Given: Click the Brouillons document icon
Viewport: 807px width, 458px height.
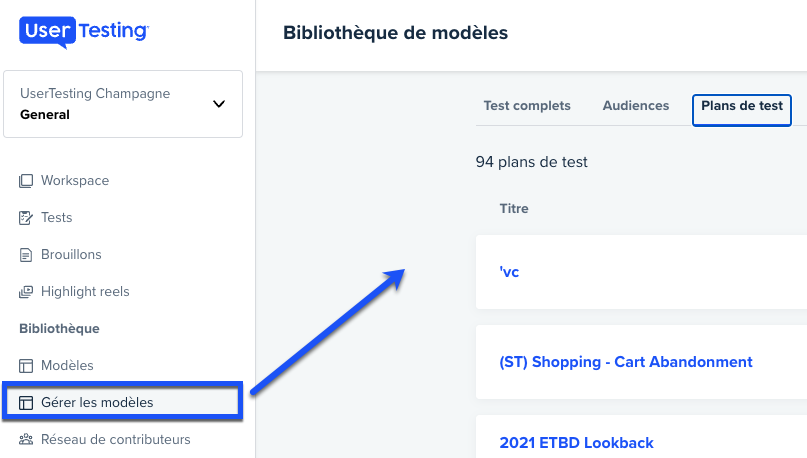Looking at the screenshot, I should click(26, 255).
